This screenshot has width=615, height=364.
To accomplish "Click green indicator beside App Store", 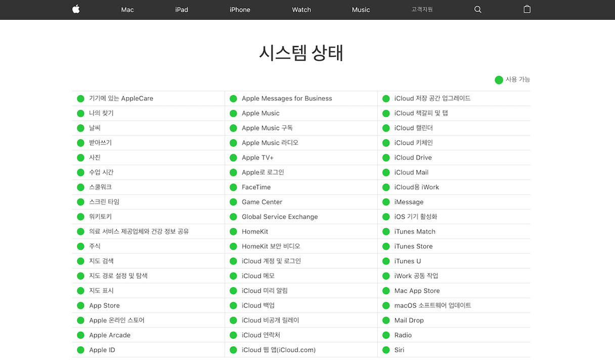I will pos(80,305).
